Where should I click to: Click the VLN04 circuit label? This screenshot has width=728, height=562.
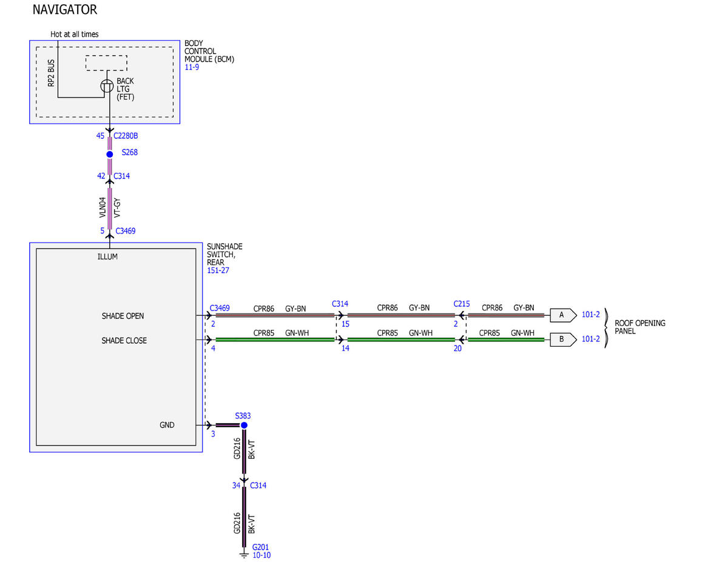pyautogui.click(x=103, y=207)
